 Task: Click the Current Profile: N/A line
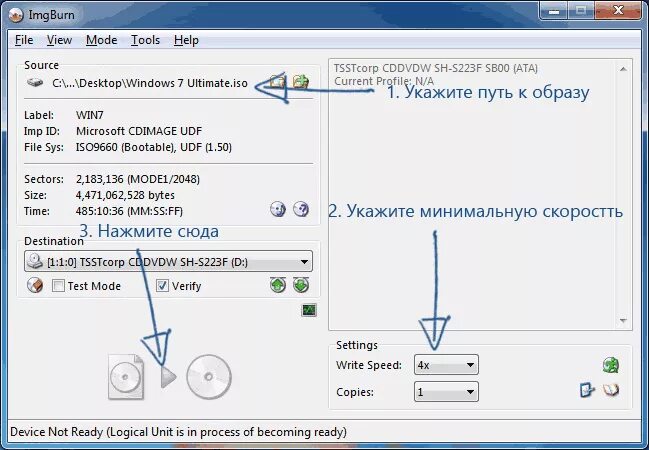point(384,81)
